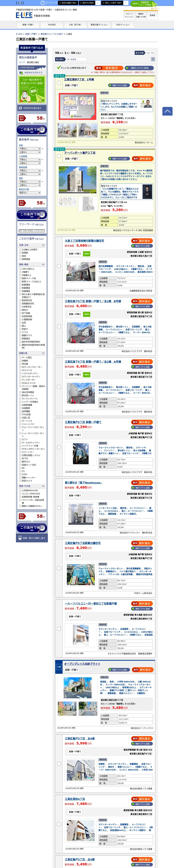Open アパートマンション header link
The height and width of the screenshot is (868, 174).
(x=129, y=15)
